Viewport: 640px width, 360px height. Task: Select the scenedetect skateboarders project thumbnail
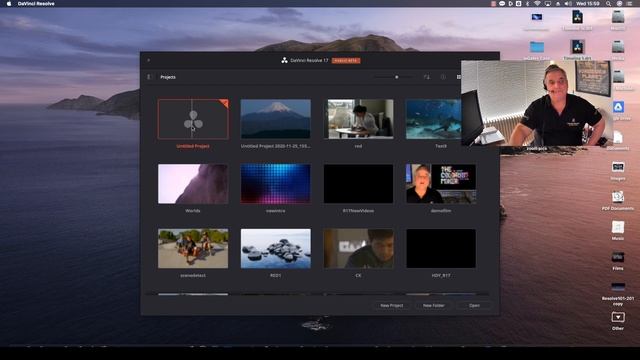tap(193, 249)
